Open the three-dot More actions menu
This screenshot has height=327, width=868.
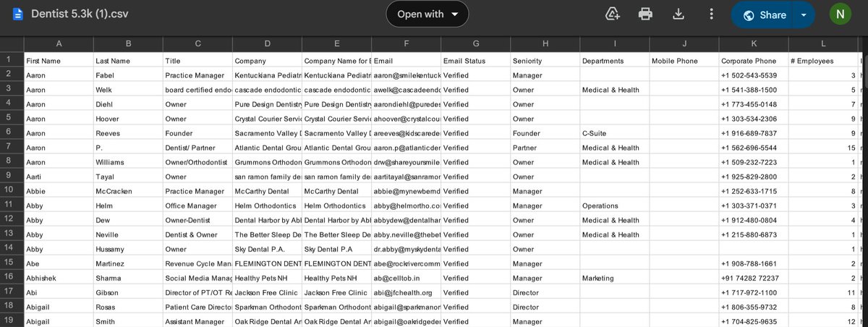click(x=712, y=14)
